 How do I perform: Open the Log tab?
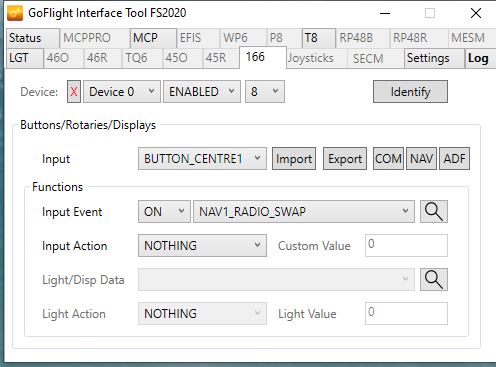479,58
